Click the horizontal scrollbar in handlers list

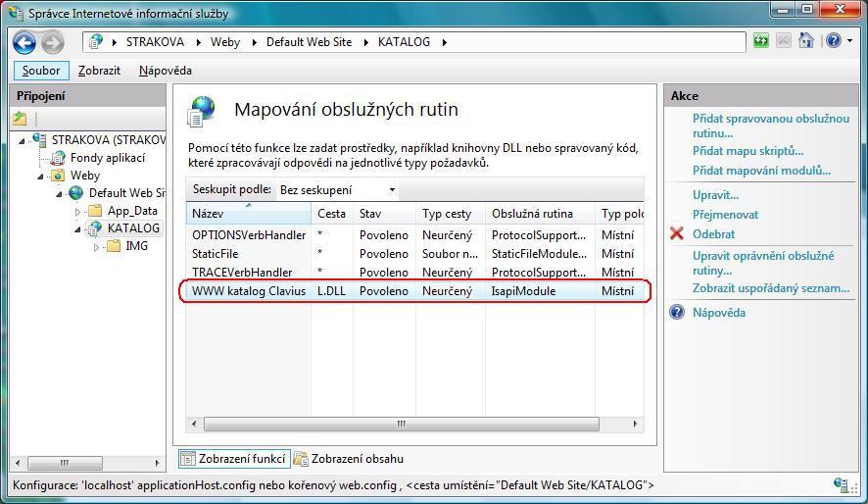[x=401, y=425]
